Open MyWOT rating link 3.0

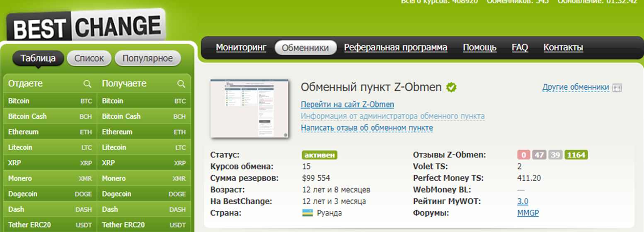(523, 202)
